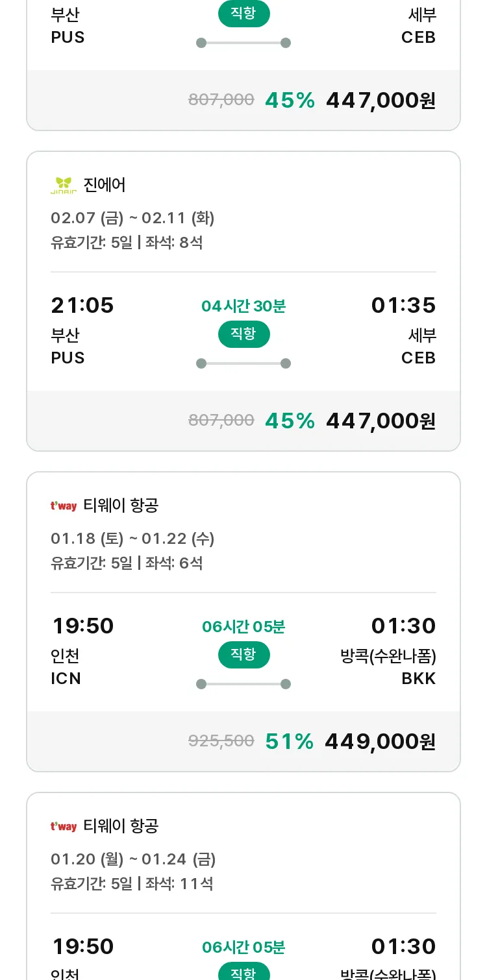Click the 04시간 30분 flight duration label

(243, 306)
